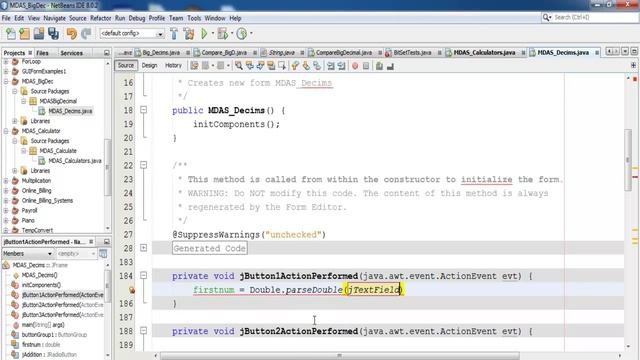Collapse jButton2ActionPerformed fold on line 188
This screenshot has height=360, width=640.
(143, 331)
